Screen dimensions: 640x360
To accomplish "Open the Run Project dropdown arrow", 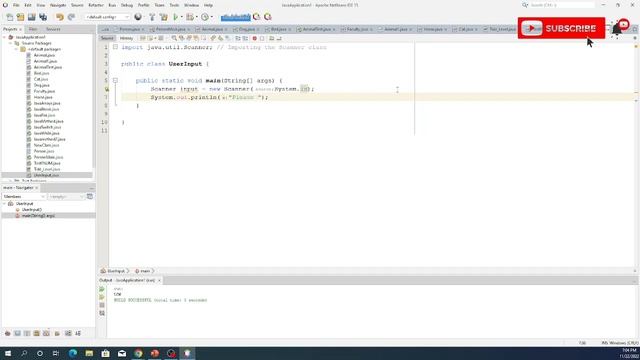I will click(x=182, y=17).
